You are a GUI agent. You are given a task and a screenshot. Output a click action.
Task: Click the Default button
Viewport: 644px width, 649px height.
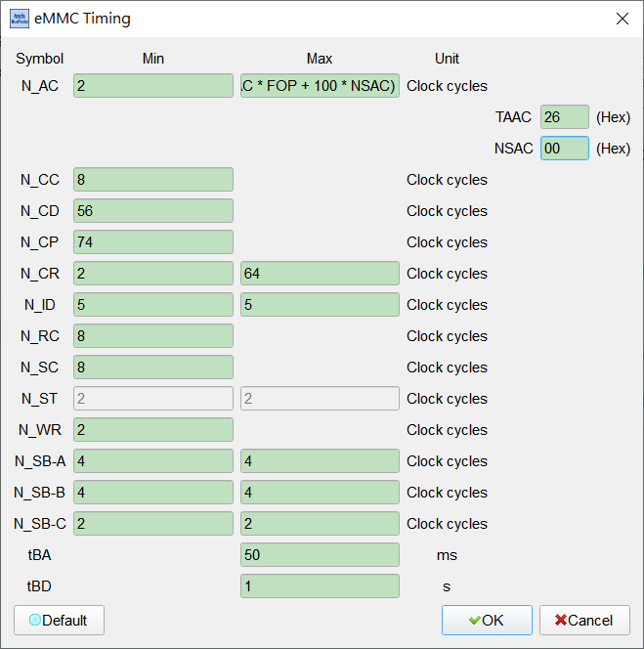point(59,620)
